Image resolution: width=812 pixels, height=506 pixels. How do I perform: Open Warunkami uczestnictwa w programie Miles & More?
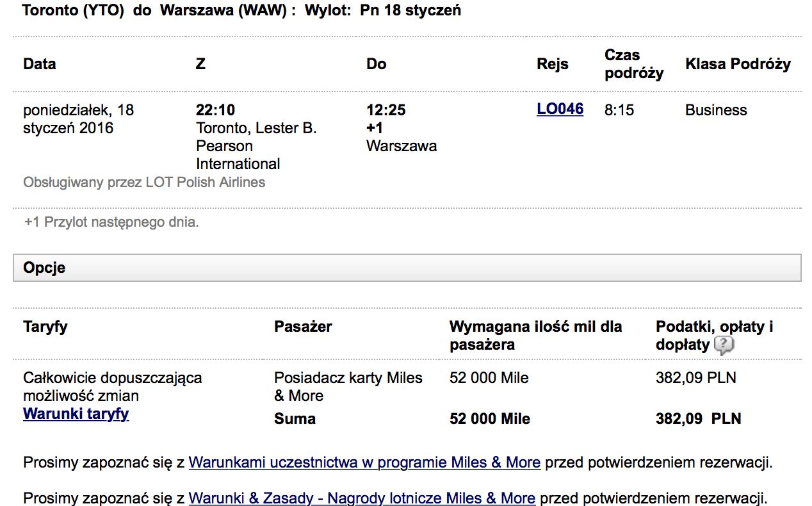364,462
